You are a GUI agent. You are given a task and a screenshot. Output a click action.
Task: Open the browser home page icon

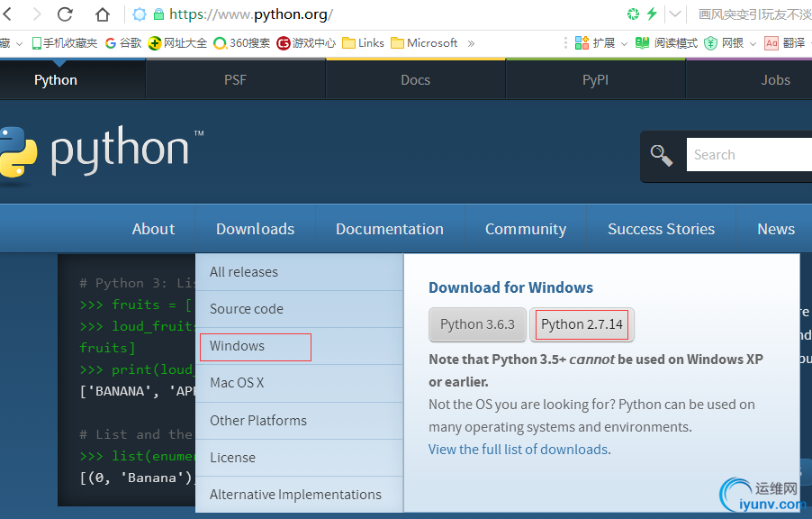[103, 14]
